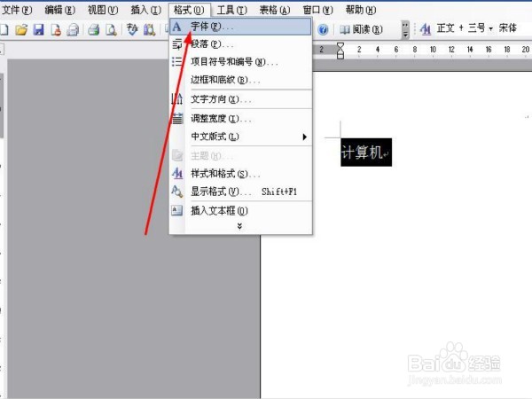Open Word Help via blue question mark

click(x=323, y=30)
